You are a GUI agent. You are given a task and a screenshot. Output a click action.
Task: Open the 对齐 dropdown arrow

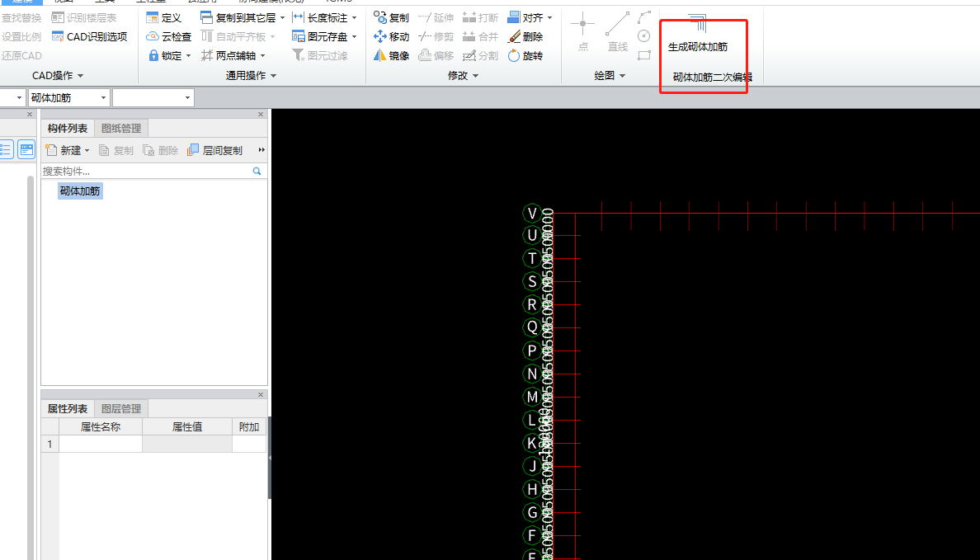550,17
